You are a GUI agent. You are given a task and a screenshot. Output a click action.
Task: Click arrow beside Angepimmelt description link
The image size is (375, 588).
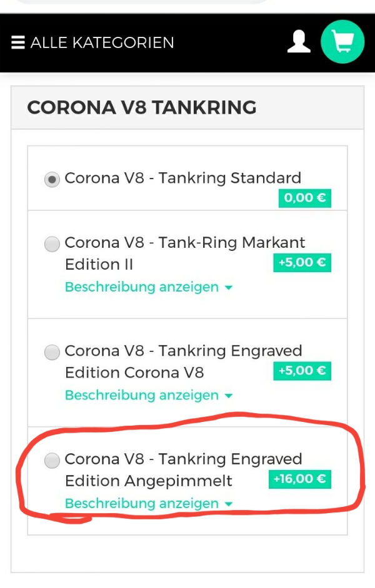coord(228,504)
